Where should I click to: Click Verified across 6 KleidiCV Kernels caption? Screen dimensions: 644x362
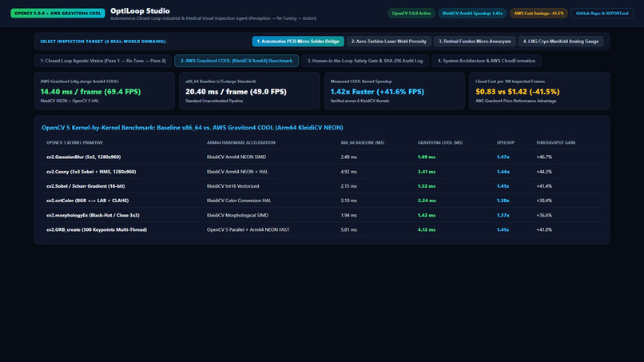360,101
